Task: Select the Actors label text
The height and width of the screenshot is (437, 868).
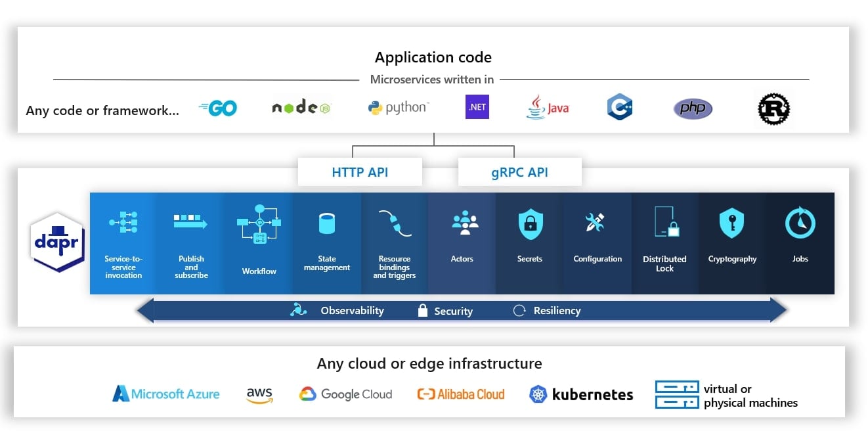Action: pos(462,259)
